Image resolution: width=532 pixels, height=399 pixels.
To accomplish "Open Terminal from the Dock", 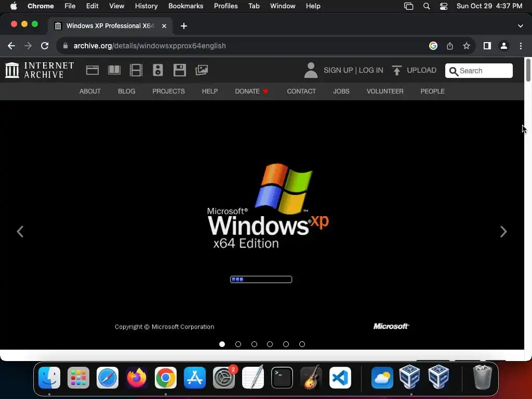I will (x=282, y=378).
